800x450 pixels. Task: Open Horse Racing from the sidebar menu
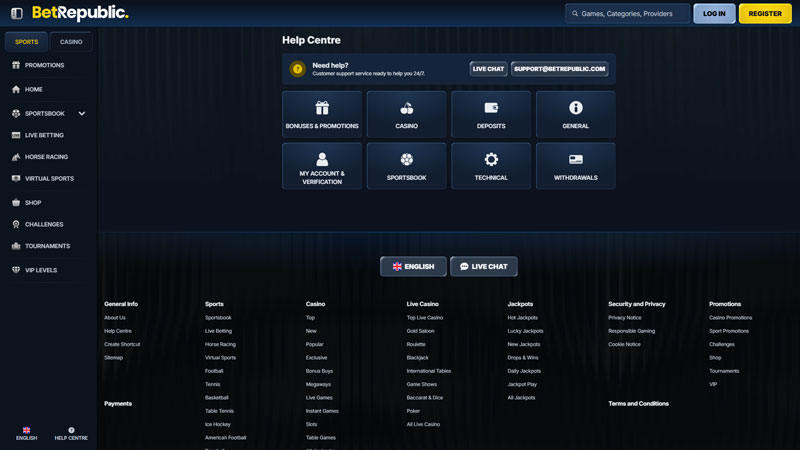point(46,157)
